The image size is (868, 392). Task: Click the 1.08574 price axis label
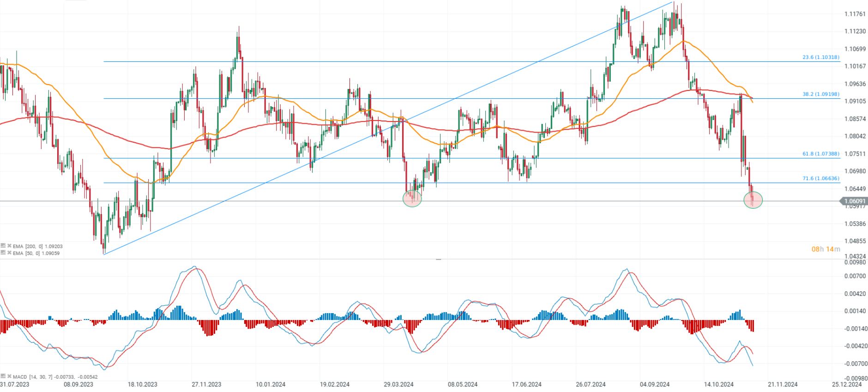(x=855, y=119)
